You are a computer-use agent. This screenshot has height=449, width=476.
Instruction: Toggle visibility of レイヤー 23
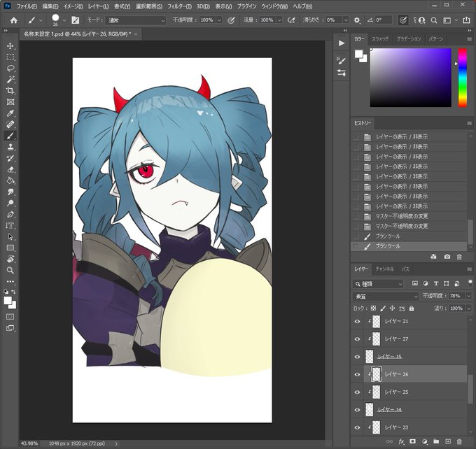tap(357, 427)
